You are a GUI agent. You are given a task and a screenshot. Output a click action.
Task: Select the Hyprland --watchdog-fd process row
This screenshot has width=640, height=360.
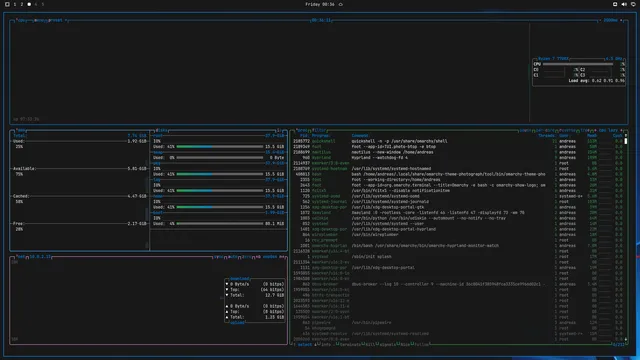tap(458, 158)
